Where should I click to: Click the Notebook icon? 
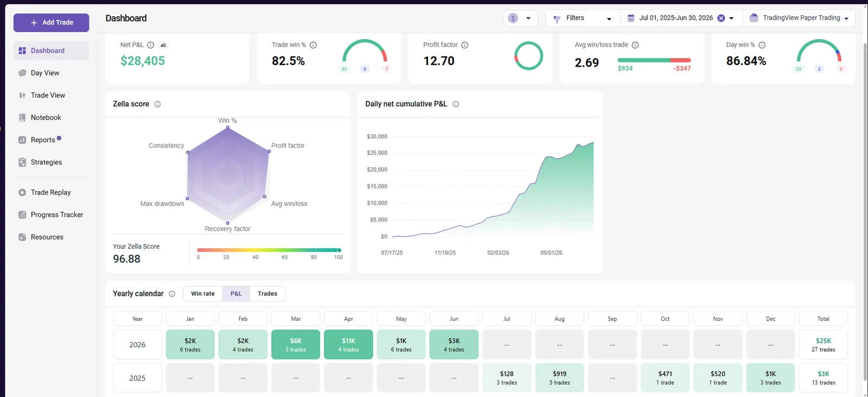click(22, 117)
